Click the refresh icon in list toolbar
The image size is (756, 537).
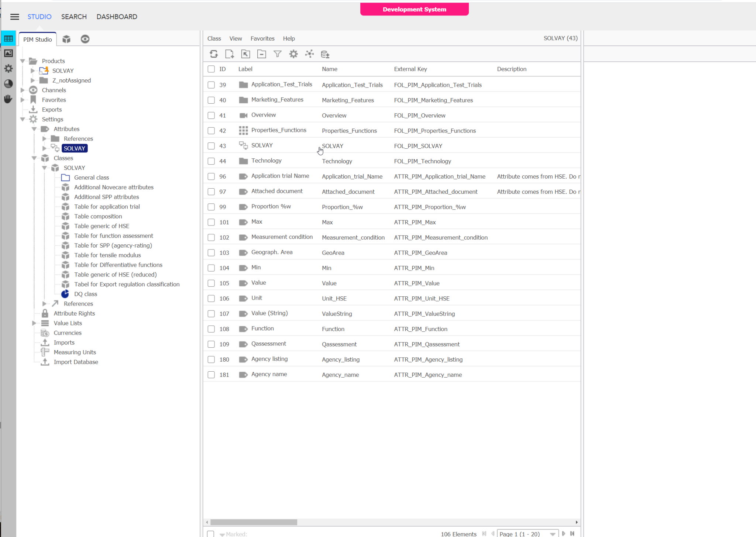214,54
